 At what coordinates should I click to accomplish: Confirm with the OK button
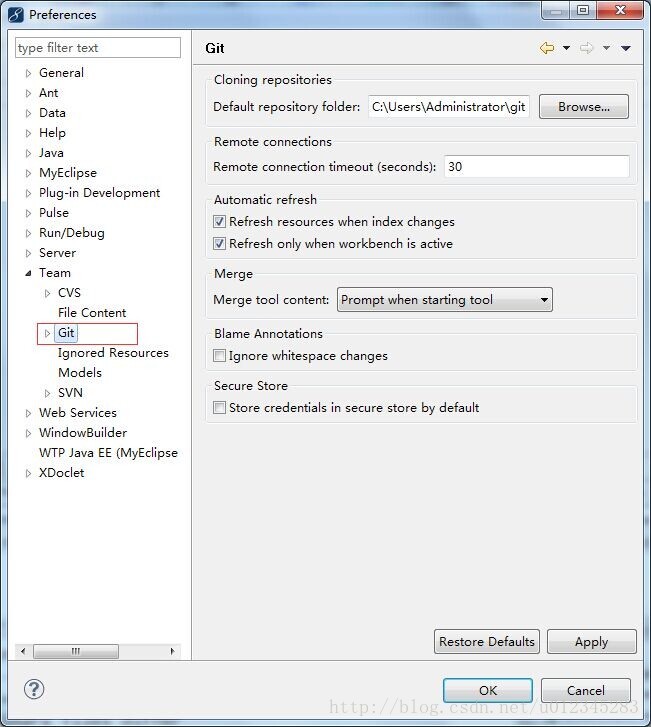click(x=488, y=691)
